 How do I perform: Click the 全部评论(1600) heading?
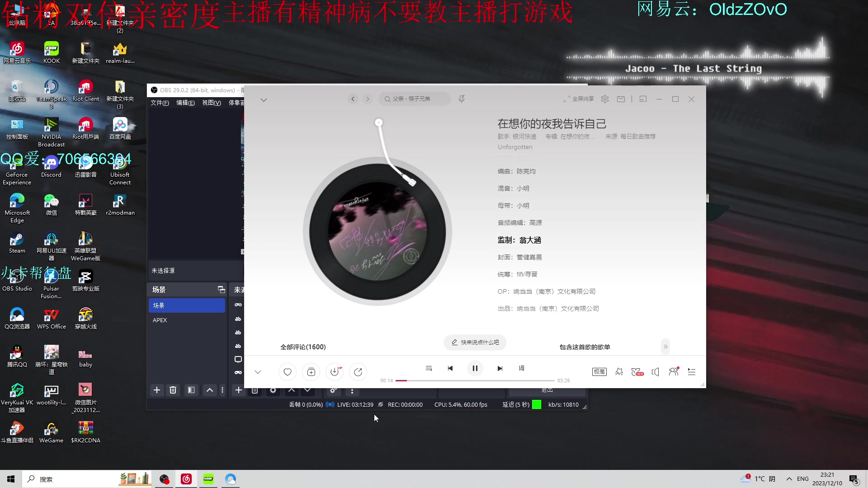[303, 347]
